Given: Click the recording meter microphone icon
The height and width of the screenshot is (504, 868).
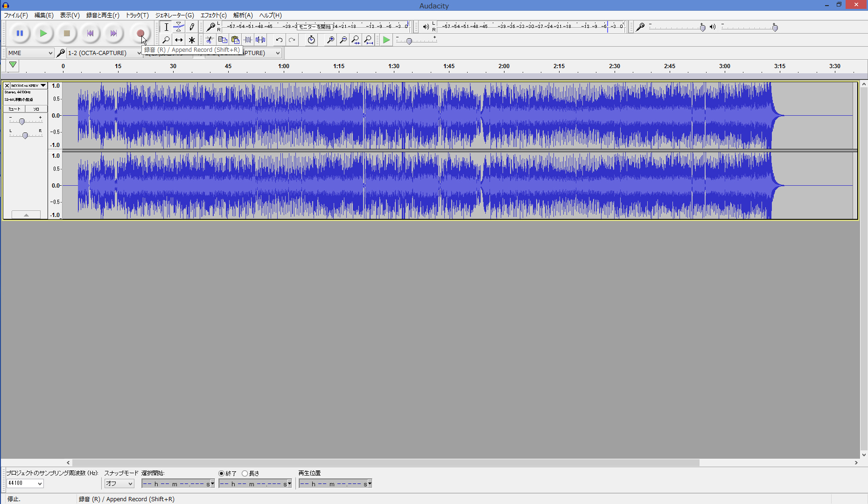Looking at the screenshot, I should pos(211,27).
